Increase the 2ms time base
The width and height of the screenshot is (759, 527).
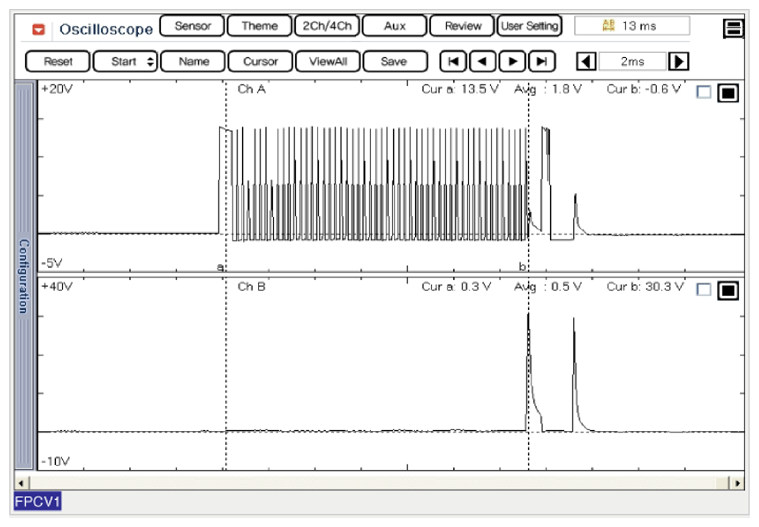pos(679,62)
